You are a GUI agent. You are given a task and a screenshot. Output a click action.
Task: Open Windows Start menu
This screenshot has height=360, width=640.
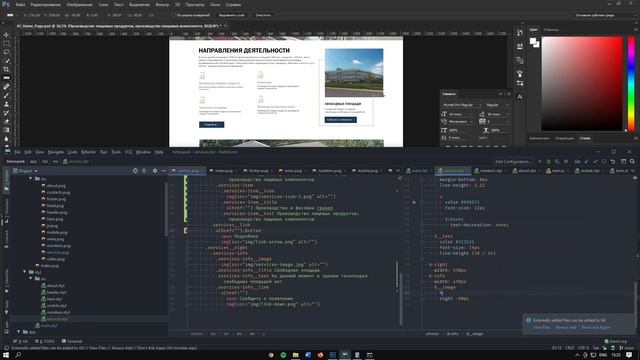point(6,355)
